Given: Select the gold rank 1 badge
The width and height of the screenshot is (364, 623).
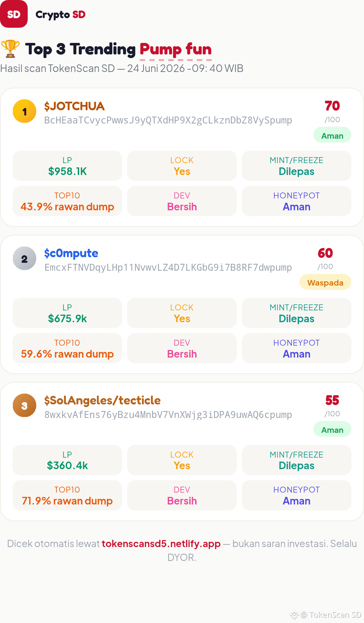Looking at the screenshot, I should point(24,111).
